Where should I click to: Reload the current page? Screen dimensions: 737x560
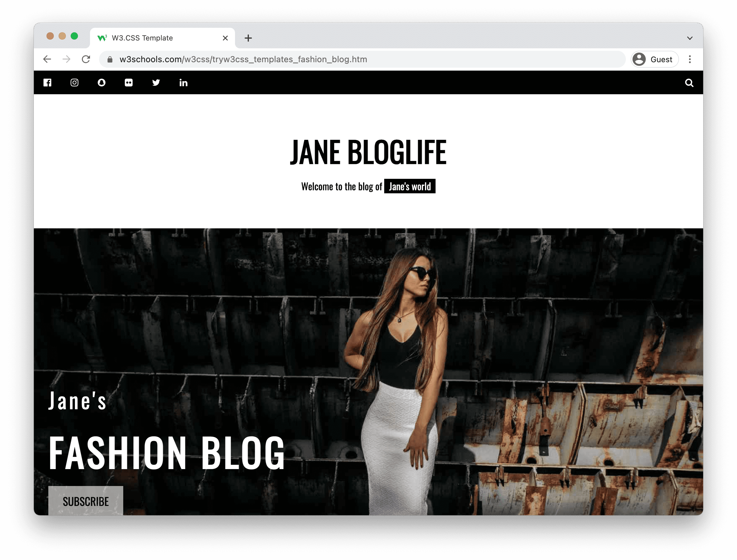coord(86,59)
